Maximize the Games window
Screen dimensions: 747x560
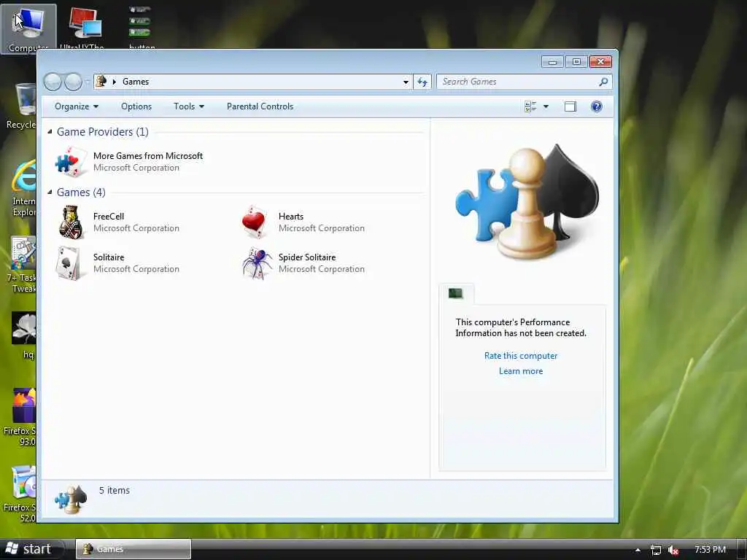[x=576, y=62]
